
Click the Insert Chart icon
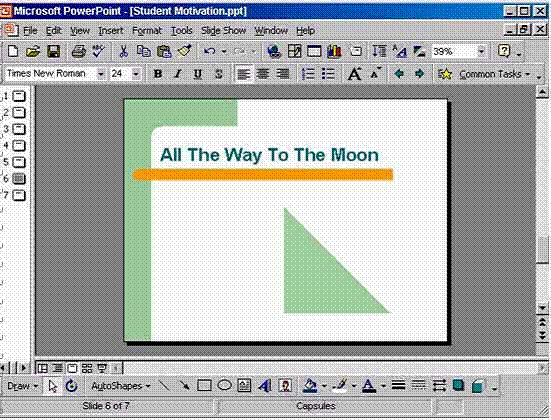[x=334, y=52]
